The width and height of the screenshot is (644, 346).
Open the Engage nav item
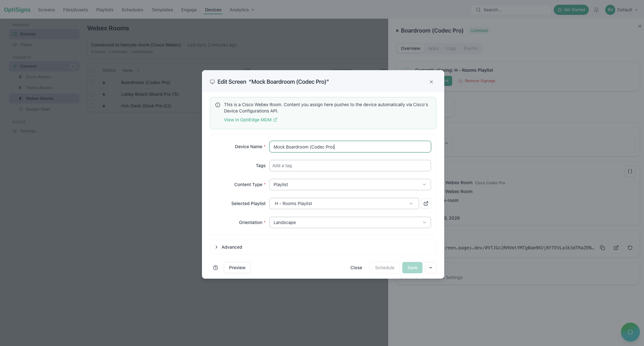189,10
